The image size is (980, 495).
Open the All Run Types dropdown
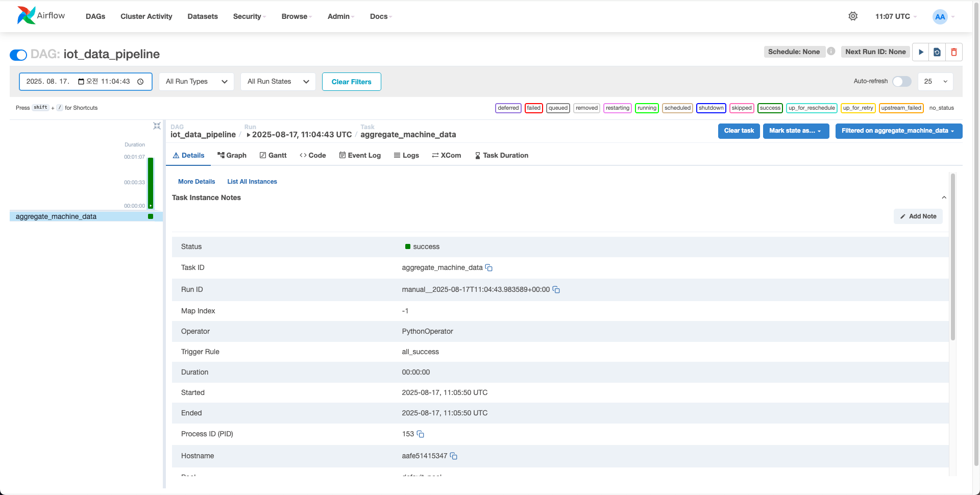196,82
